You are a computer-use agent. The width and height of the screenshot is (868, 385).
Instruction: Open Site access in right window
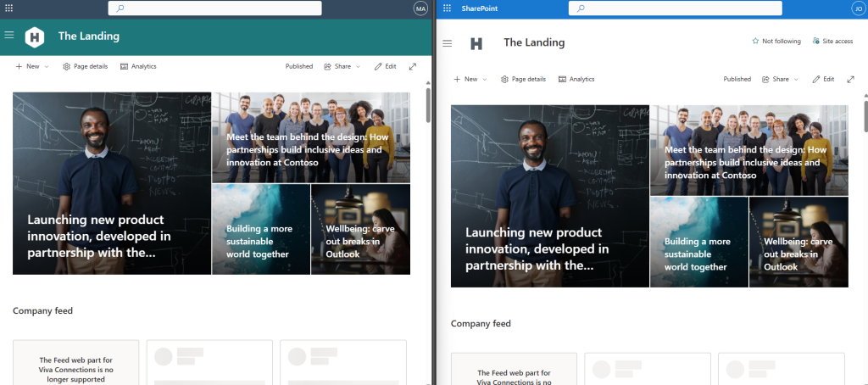coord(832,41)
